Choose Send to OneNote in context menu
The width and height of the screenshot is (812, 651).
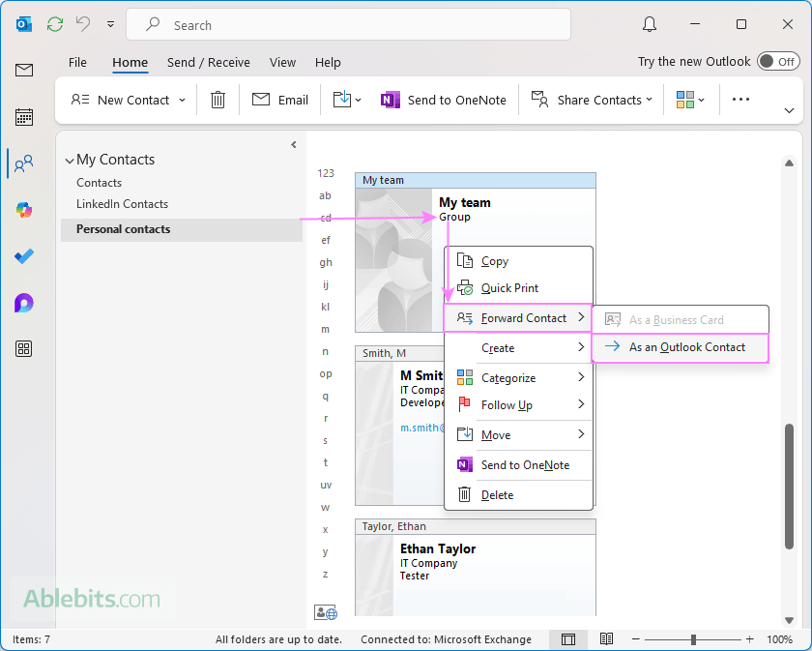pos(518,465)
